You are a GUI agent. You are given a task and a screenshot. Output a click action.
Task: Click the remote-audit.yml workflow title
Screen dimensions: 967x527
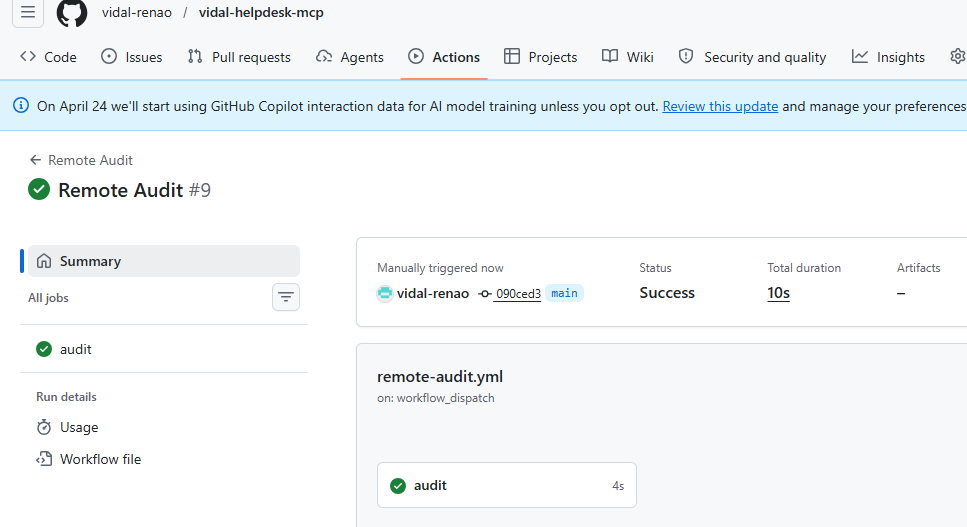440,376
